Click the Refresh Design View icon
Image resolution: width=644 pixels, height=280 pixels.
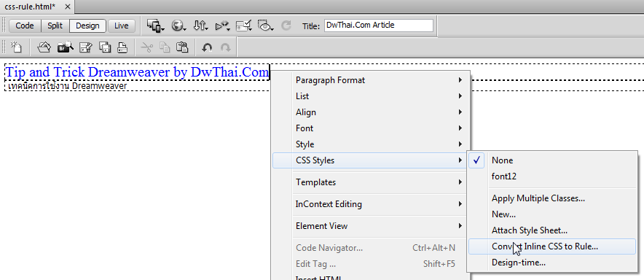(286, 26)
